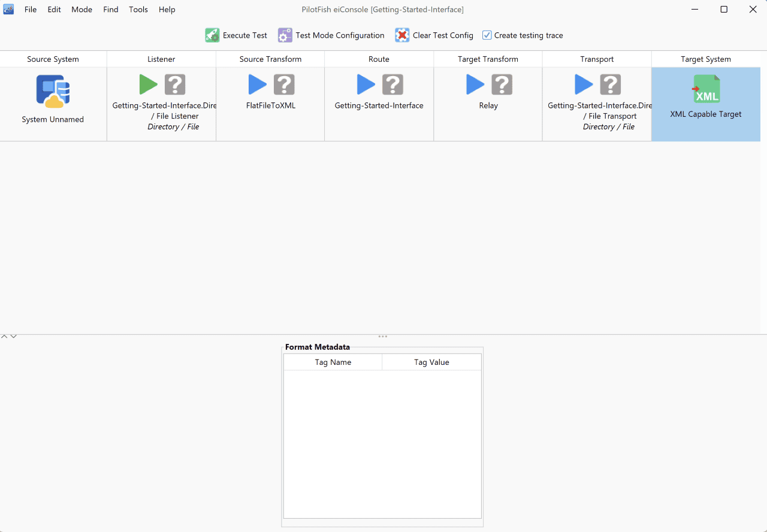Select the Listener column header

tap(162, 59)
